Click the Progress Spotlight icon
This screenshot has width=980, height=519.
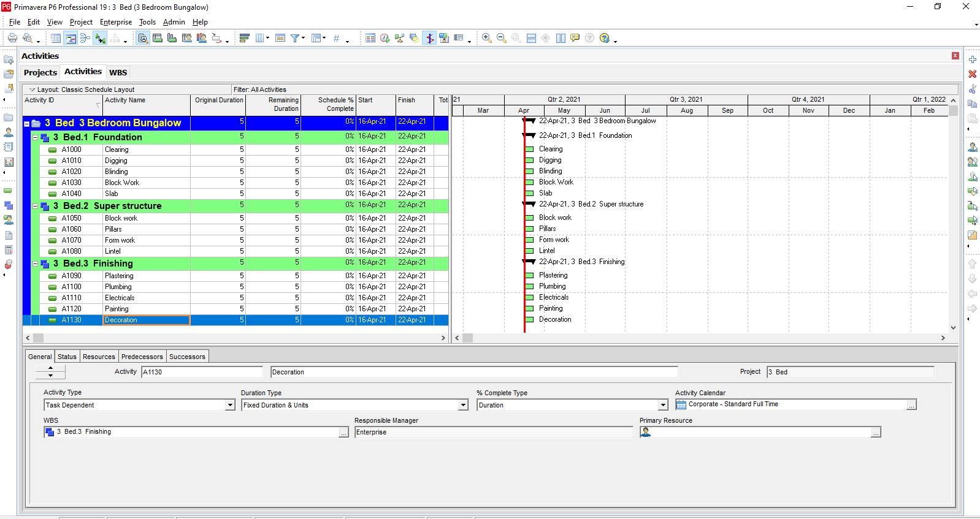point(415,38)
